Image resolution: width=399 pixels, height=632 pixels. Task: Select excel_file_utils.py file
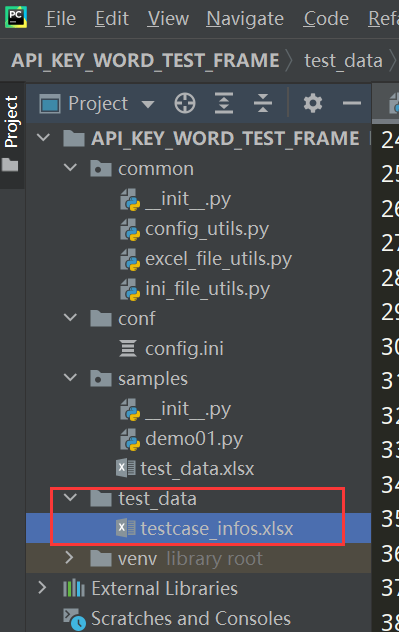[x=218, y=259]
